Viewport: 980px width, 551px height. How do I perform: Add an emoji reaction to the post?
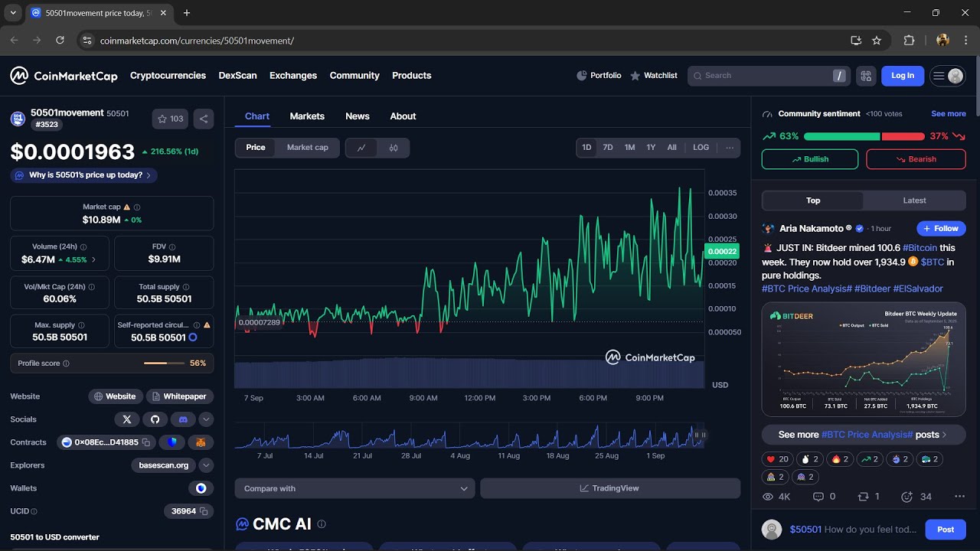click(907, 497)
